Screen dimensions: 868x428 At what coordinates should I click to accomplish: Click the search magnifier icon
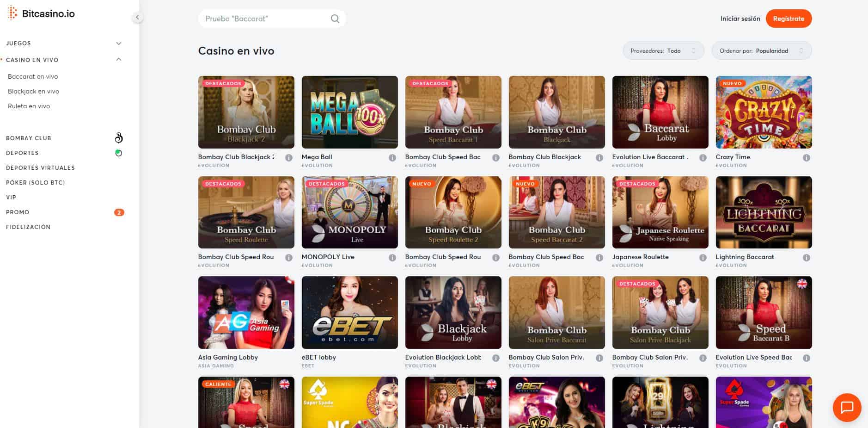point(335,19)
